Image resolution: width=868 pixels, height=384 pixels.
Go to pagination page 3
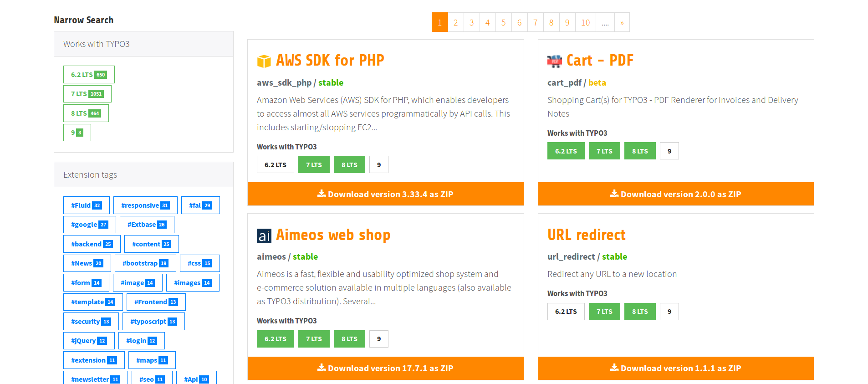point(471,22)
